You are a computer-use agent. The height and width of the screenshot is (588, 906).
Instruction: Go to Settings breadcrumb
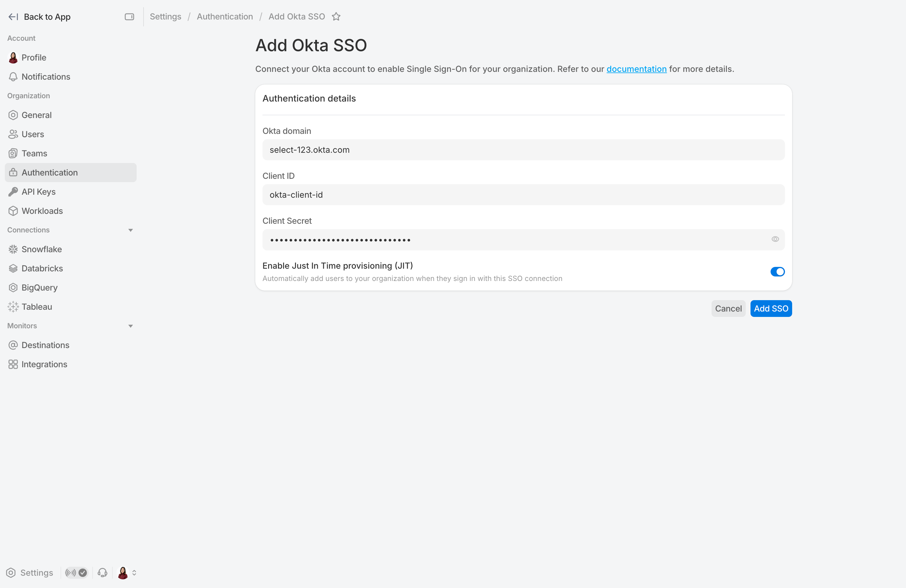(x=166, y=17)
